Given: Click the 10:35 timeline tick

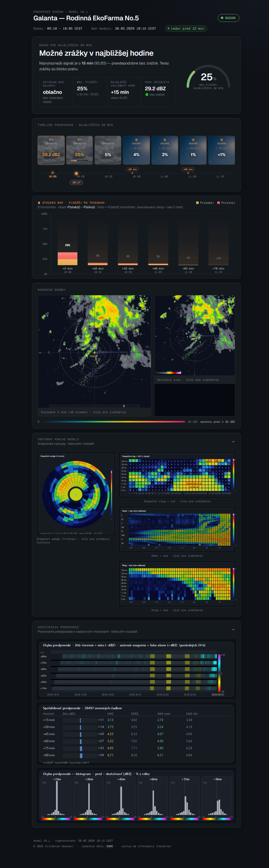Looking at the screenshot, I should pyautogui.click(x=108, y=177).
